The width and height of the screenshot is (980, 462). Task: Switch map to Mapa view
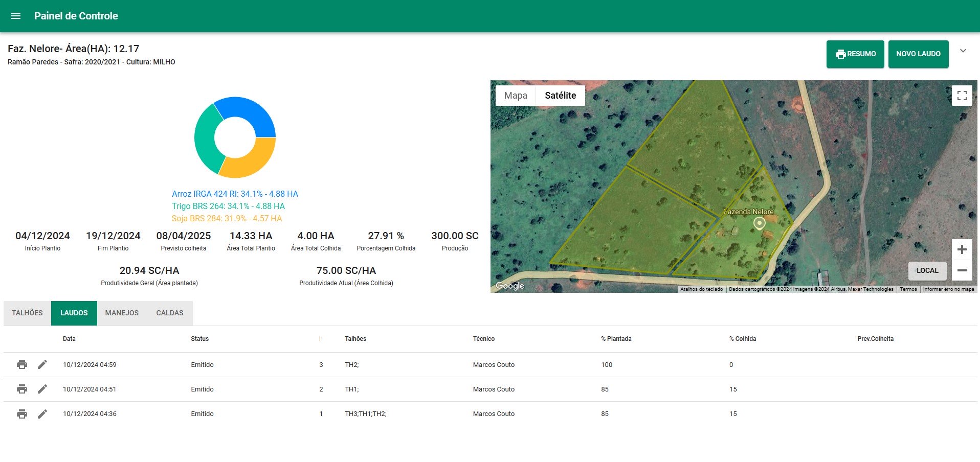[x=516, y=96]
